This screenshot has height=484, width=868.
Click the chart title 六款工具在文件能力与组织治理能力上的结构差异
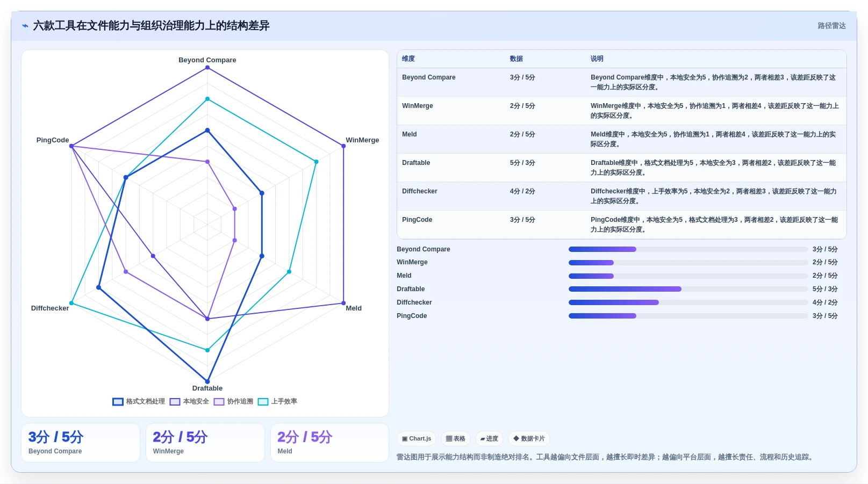152,26
